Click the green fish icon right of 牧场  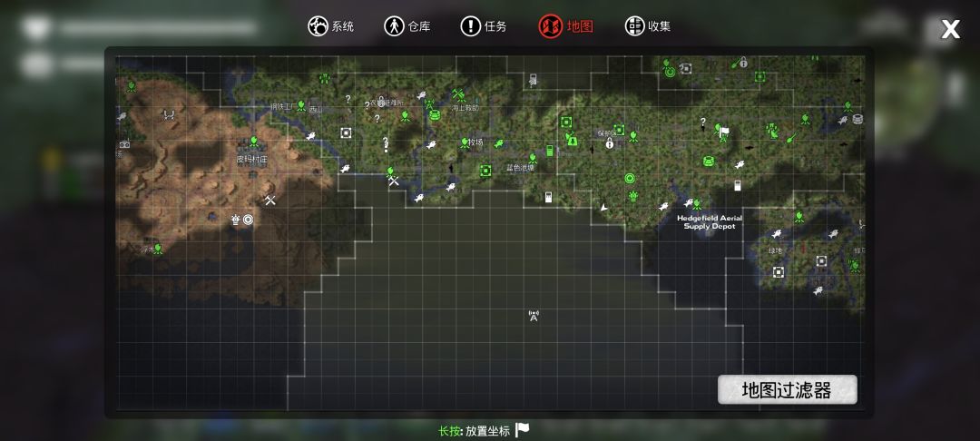498,144
